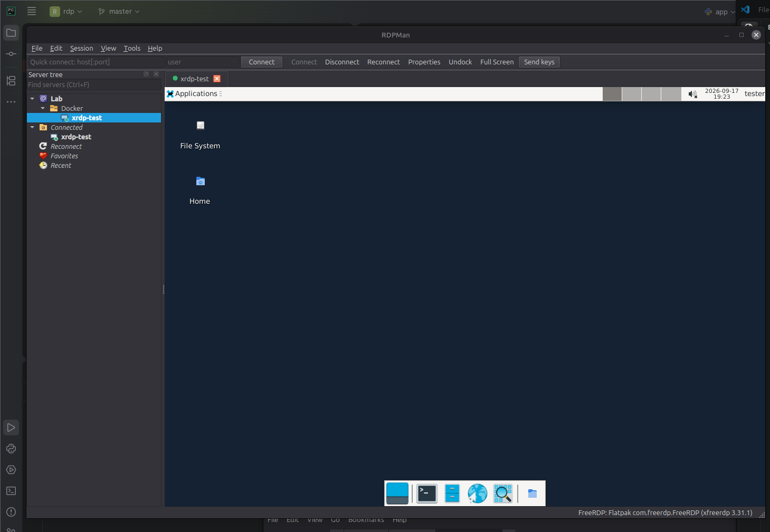Switch to the fourth workspace in pager
This screenshot has height=532, width=770.
click(x=671, y=94)
